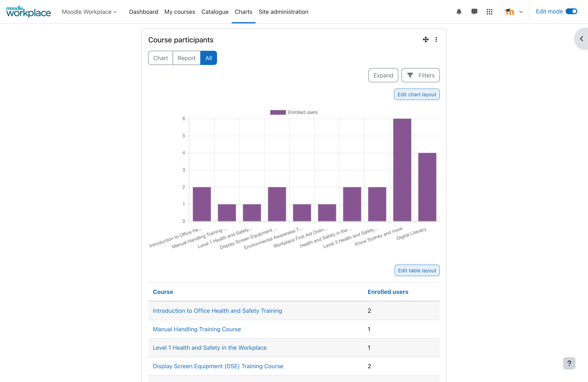Open the Course participants block actions menu
The height and width of the screenshot is (382, 588).
point(436,39)
